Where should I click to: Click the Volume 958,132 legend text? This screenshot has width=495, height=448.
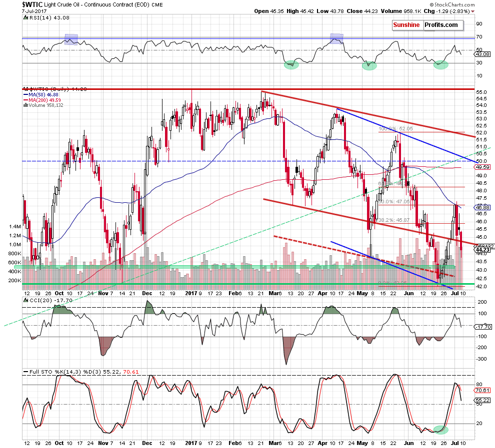click(46, 105)
